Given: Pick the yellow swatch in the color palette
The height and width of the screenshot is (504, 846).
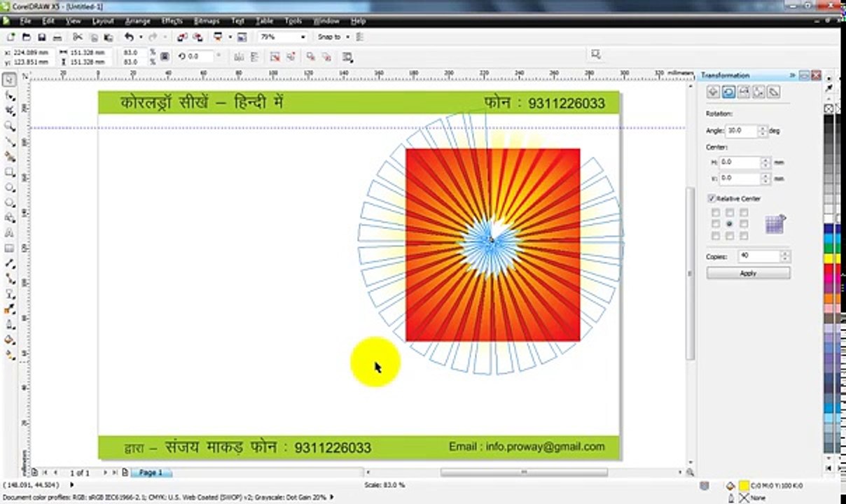Looking at the screenshot, I should [829, 258].
